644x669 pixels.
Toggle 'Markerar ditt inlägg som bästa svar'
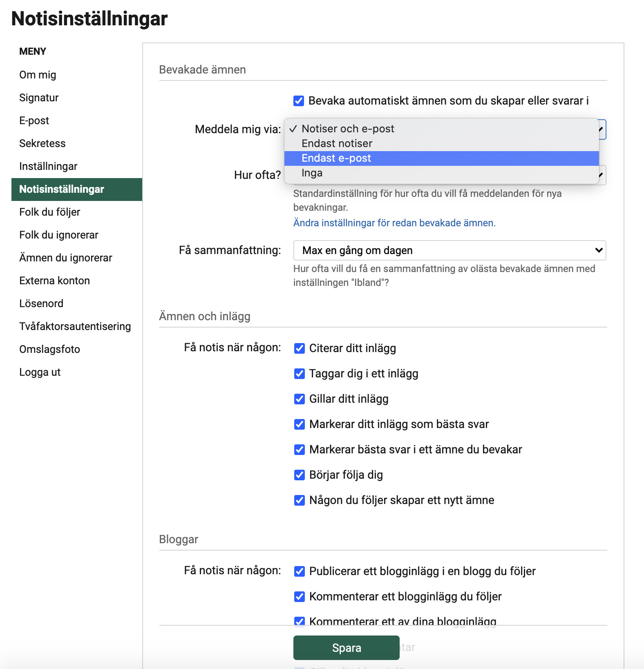click(300, 424)
